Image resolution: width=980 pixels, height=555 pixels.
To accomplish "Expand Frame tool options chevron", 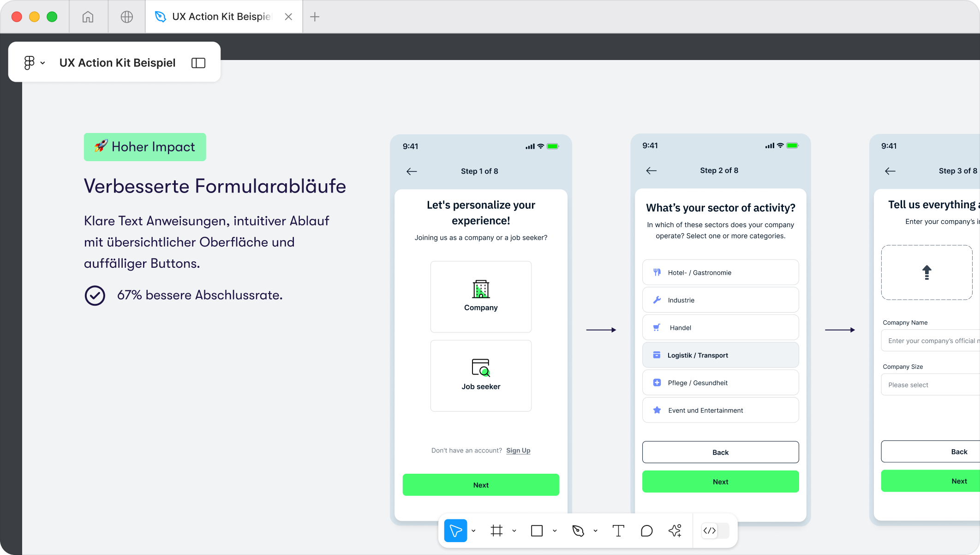I will 514,531.
